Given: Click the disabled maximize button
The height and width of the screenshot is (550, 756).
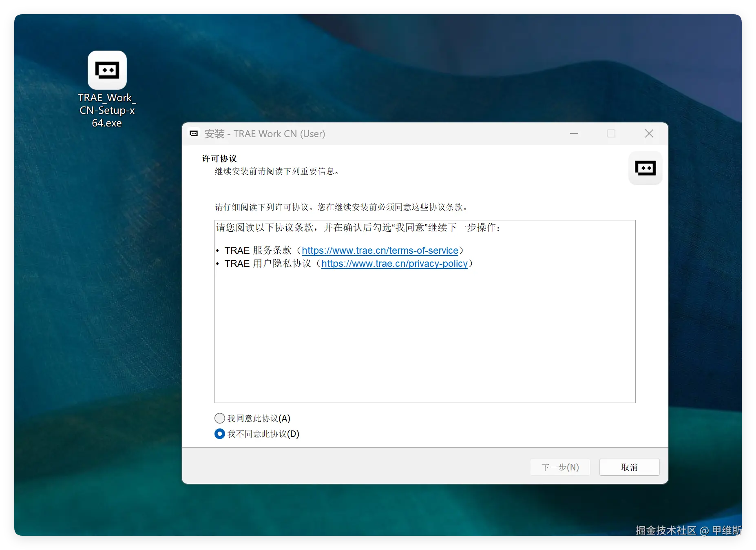Looking at the screenshot, I should [611, 133].
